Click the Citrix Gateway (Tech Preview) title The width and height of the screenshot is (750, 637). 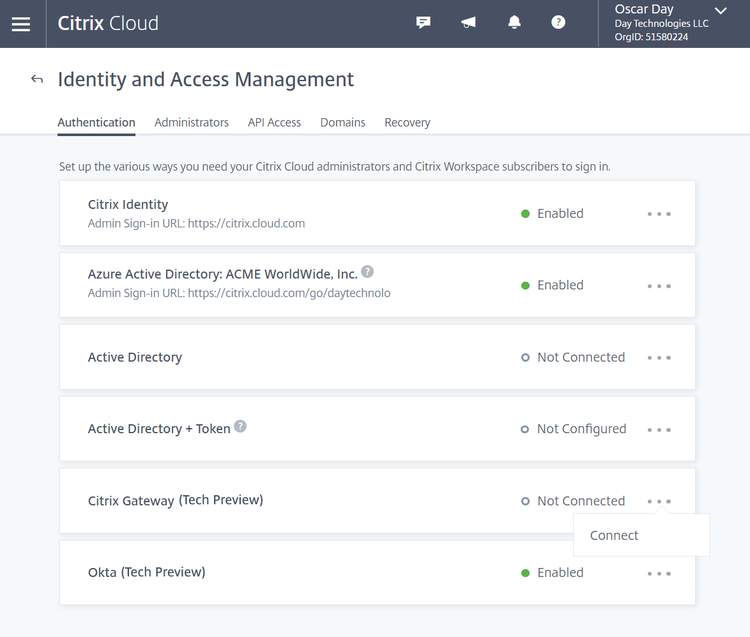tap(176, 500)
